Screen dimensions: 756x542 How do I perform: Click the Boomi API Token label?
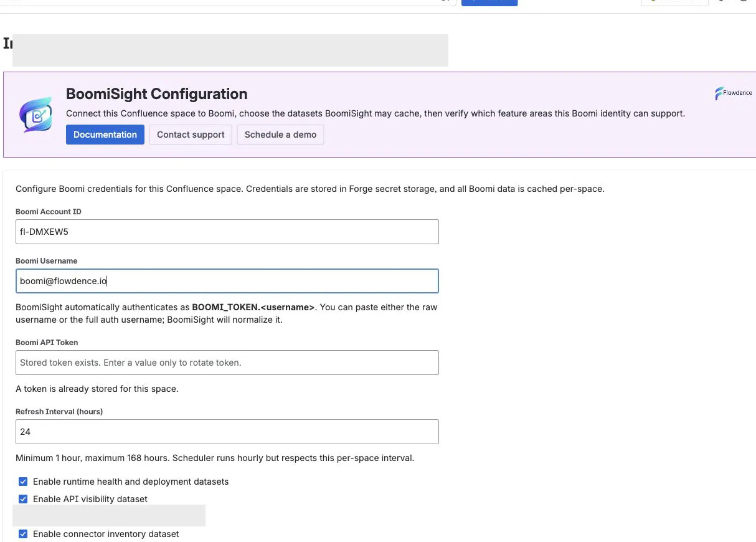[47, 343]
